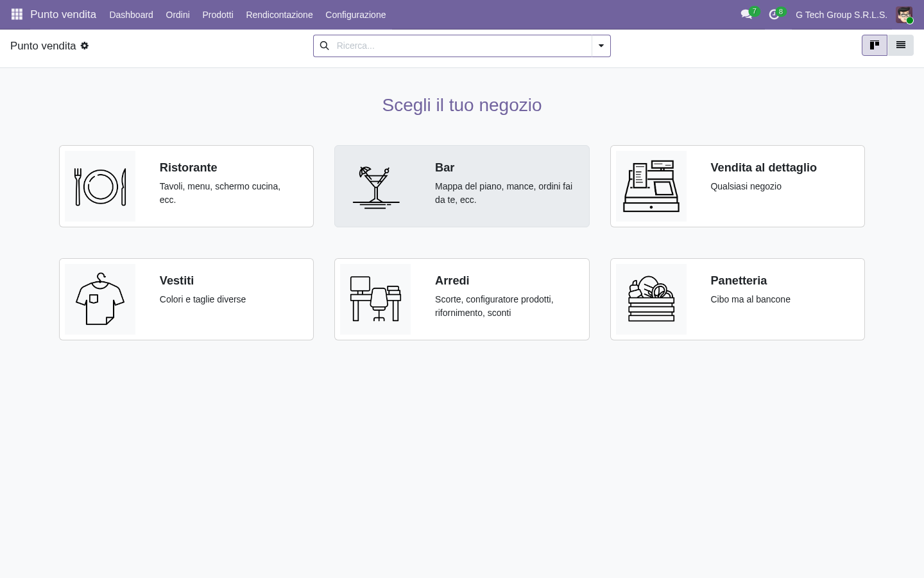Focus the Ricerca search input field
924x578 pixels.
[462, 46]
